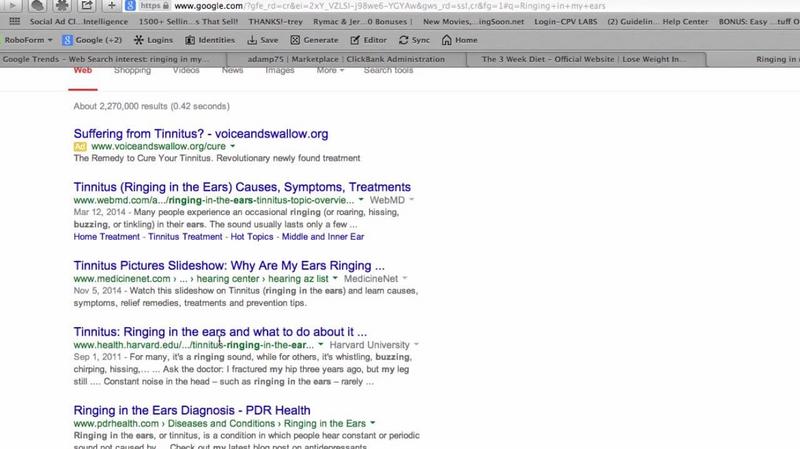Expand Harvard University source info dropdown
Image resolution: width=800 pixels, height=449 pixels.
pos(416,345)
